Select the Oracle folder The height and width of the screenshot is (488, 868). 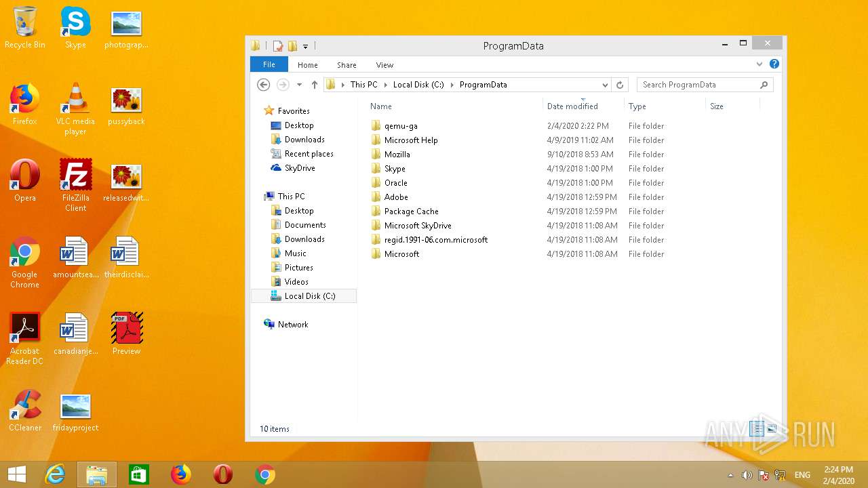point(395,183)
